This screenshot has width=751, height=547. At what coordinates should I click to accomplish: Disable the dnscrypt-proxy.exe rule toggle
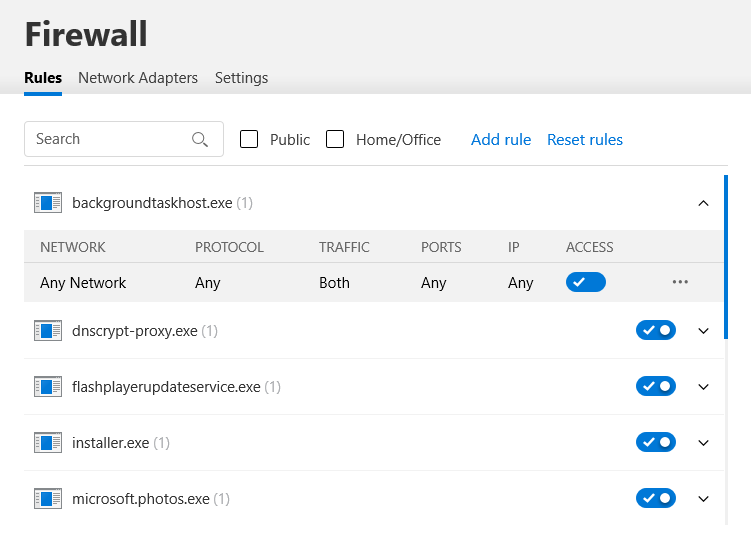656,331
